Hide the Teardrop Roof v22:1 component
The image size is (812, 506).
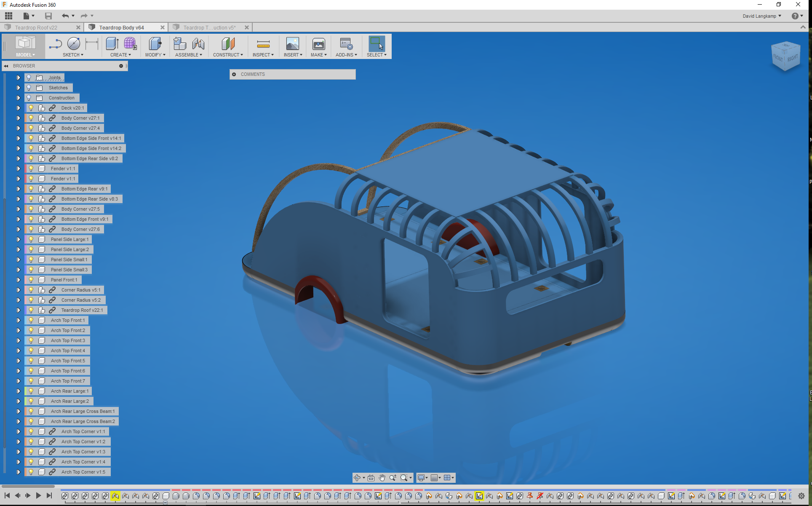coord(31,310)
